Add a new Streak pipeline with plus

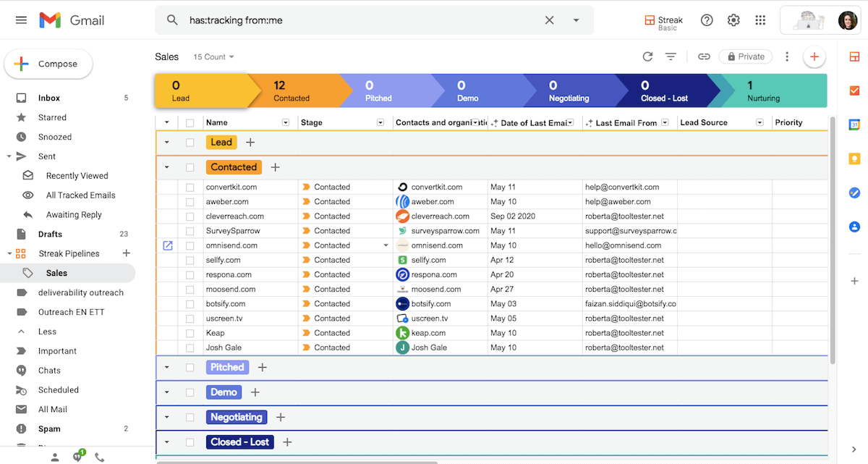pyautogui.click(x=127, y=253)
